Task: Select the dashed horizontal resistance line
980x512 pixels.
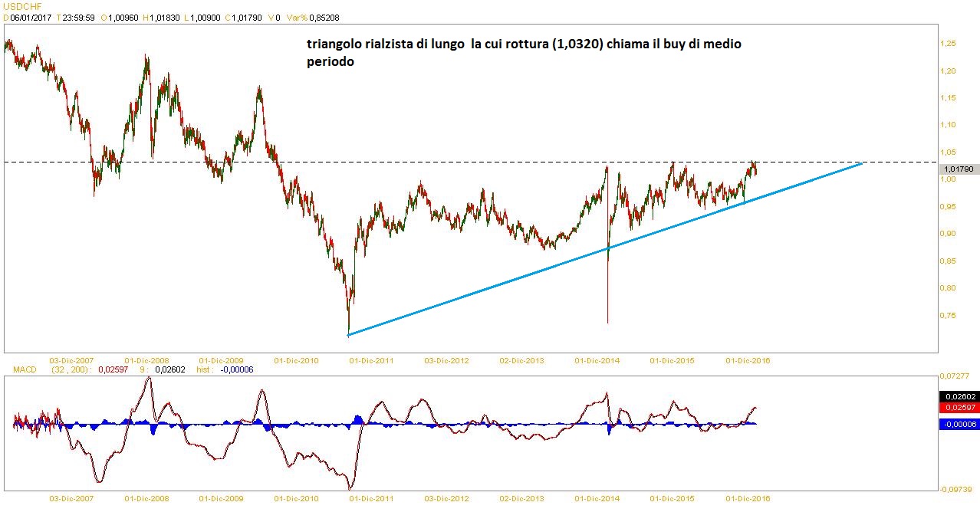Action: [x=460, y=162]
